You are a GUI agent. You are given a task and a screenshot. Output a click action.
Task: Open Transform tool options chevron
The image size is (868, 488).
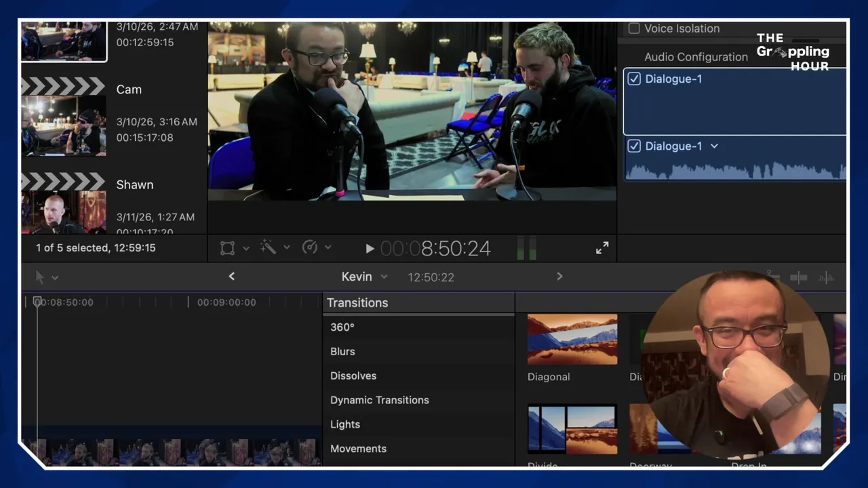point(246,248)
